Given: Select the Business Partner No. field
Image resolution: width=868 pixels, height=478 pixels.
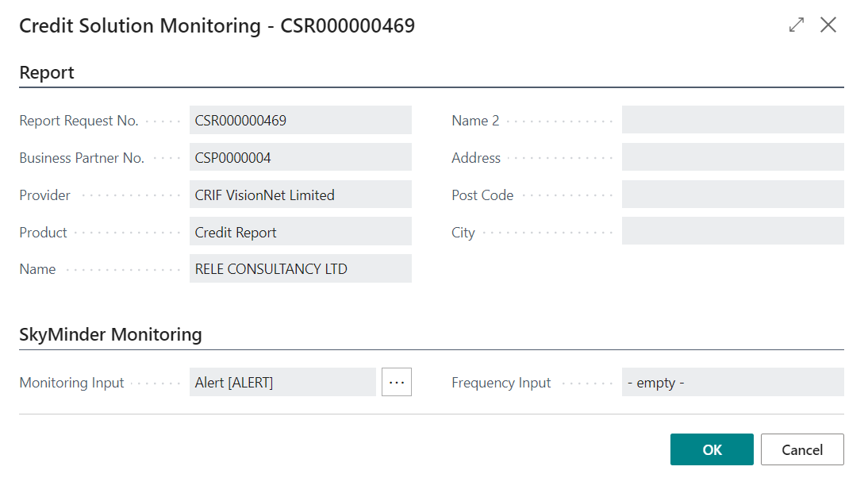Looking at the screenshot, I should [300, 156].
